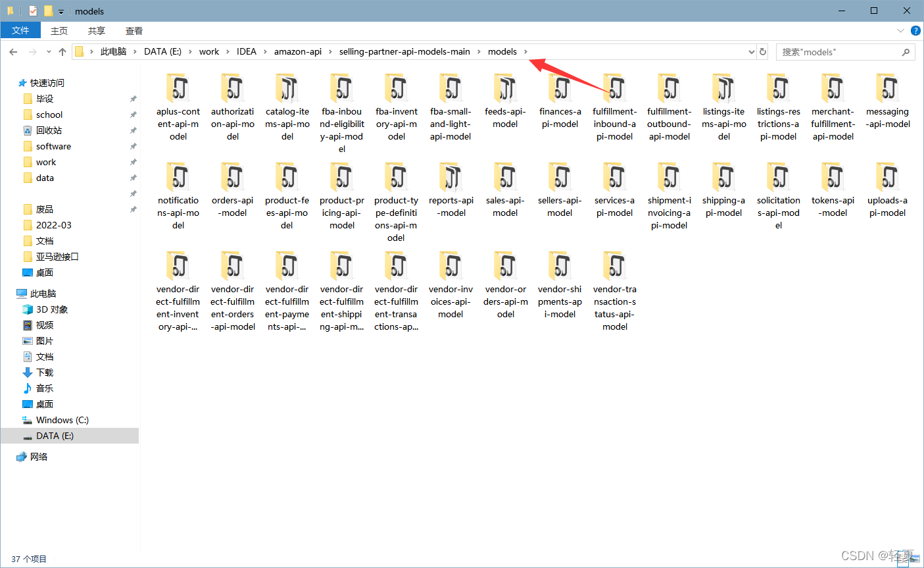This screenshot has height=568, width=924.
Task: Open 网络 in navigation pane
Action: pos(38,457)
